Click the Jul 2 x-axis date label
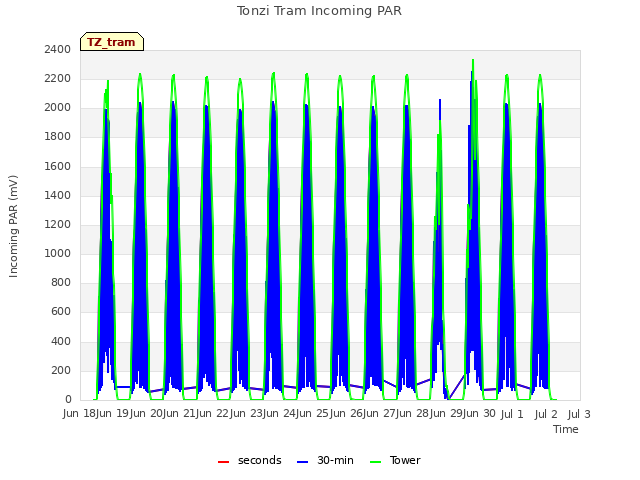Image resolution: width=640 pixels, height=480 pixels. coord(546,414)
